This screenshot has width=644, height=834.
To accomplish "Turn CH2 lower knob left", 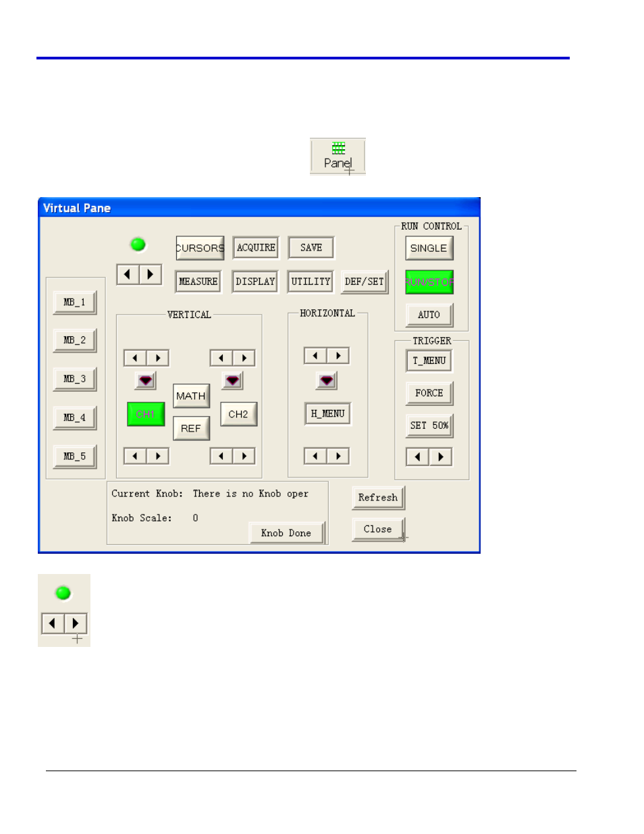I will [x=221, y=457].
